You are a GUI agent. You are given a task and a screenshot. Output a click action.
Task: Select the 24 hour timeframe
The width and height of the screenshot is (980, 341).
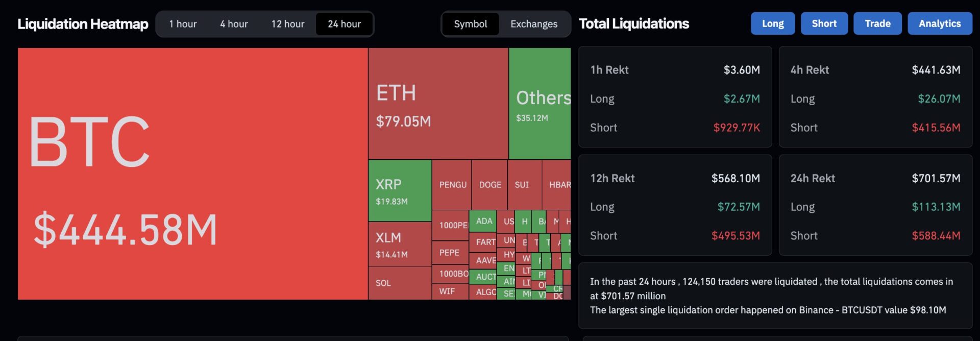coord(344,24)
